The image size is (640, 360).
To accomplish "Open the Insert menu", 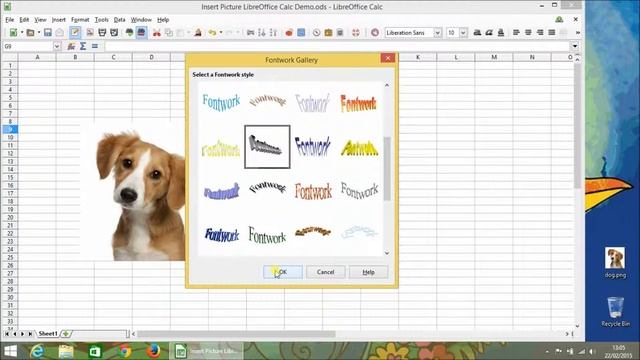I will pyautogui.click(x=58, y=20).
